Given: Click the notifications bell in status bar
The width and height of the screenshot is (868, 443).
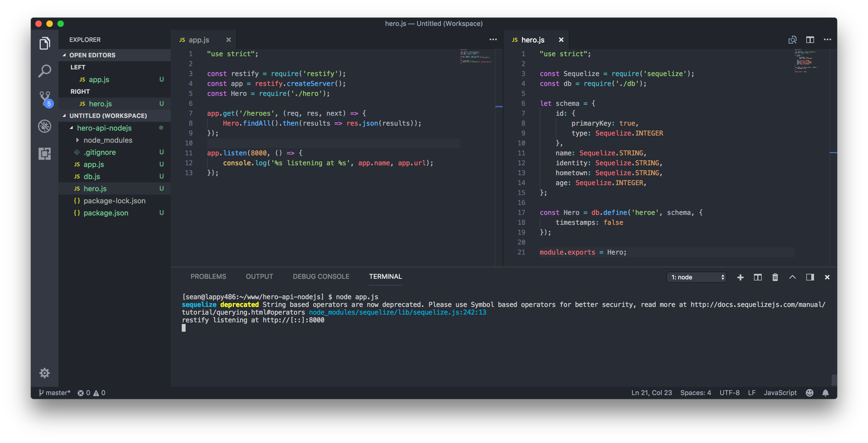Looking at the screenshot, I should click(x=825, y=393).
